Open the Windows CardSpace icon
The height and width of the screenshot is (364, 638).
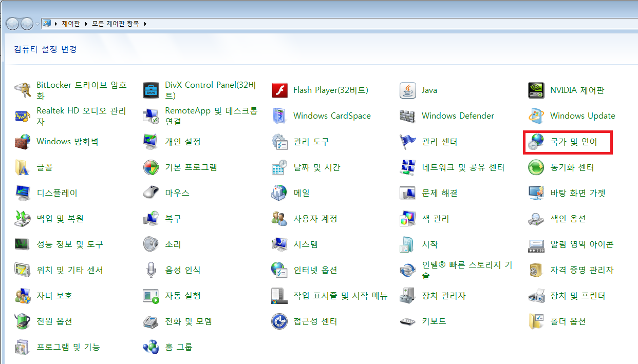[x=279, y=116]
